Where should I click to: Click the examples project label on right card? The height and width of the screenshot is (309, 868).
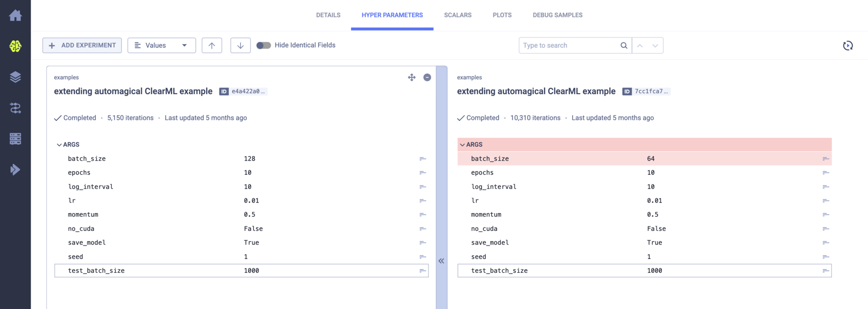pos(469,77)
